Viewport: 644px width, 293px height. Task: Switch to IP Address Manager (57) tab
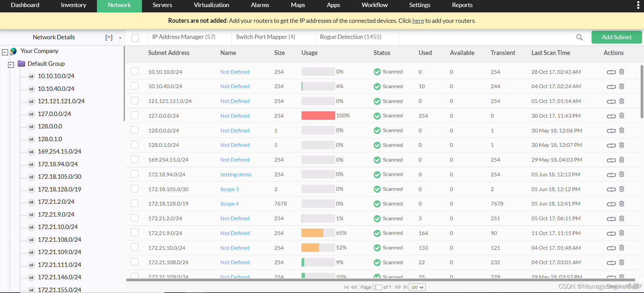184,37
